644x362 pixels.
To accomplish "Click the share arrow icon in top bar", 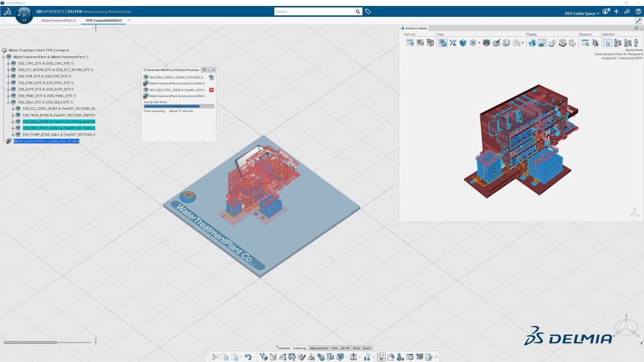I will pos(627,11).
